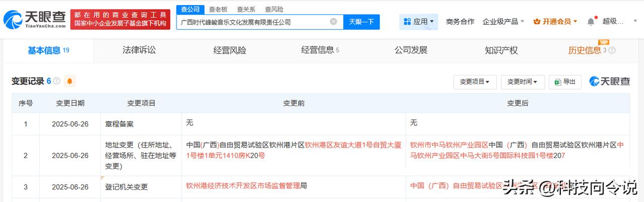Click the 变更项目 column header
Image resolution: width=644 pixels, height=202 pixels.
(141, 103)
